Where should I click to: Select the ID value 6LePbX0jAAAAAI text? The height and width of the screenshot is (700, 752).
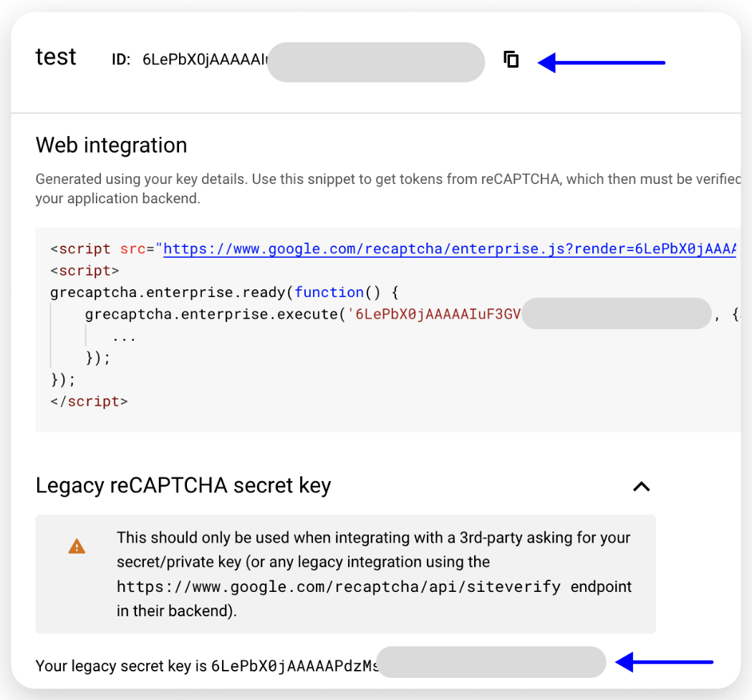(205, 59)
